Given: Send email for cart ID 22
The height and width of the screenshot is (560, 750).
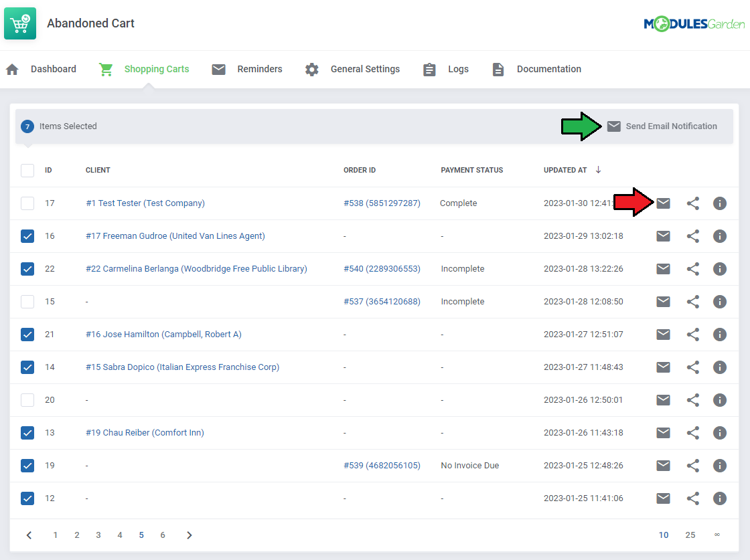Looking at the screenshot, I should click(663, 269).
